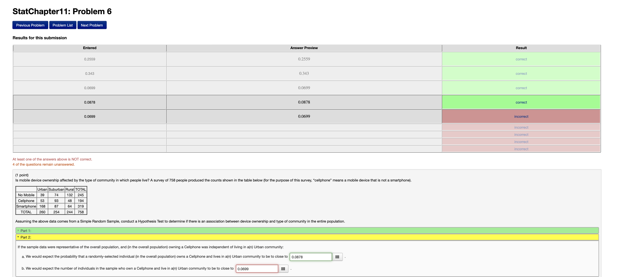
Task: Click the Smartphone Urban count of 168
Action: click(42, 206)
